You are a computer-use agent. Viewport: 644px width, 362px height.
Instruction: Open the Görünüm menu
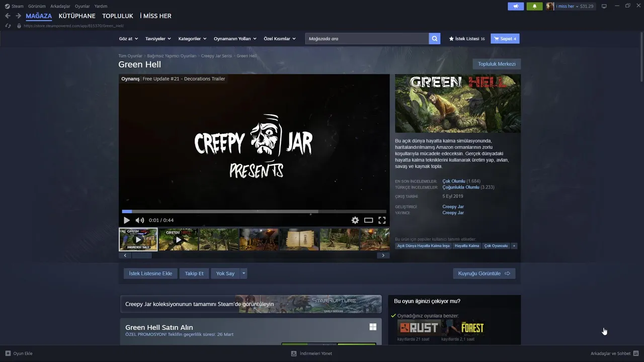(37, 6)
